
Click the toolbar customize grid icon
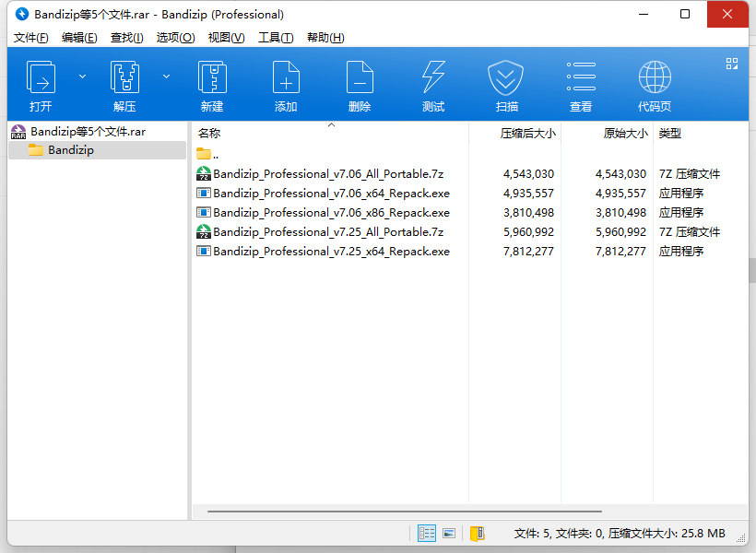pos(732,64)
